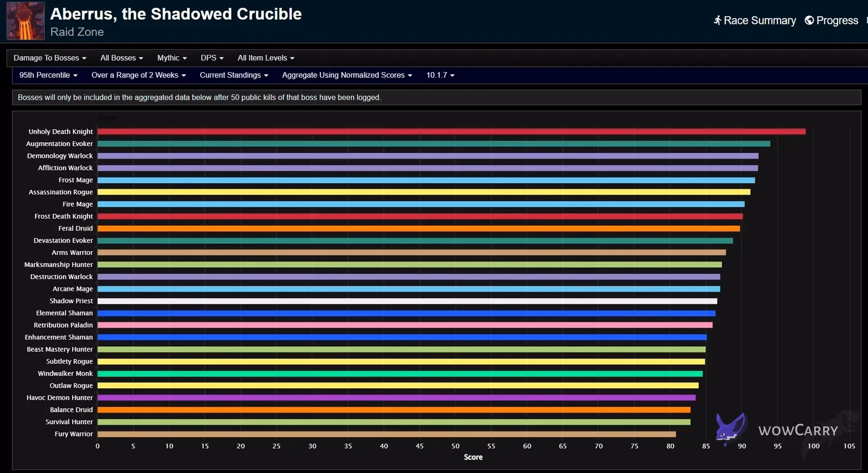
Task: Click the Unholy Death Knight red bar
Action: click(451, 132)
